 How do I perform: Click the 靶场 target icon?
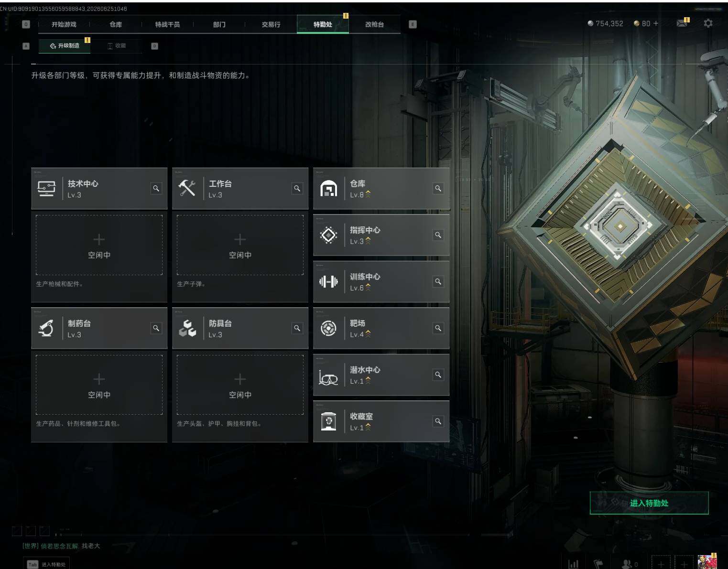coord(328,328)
